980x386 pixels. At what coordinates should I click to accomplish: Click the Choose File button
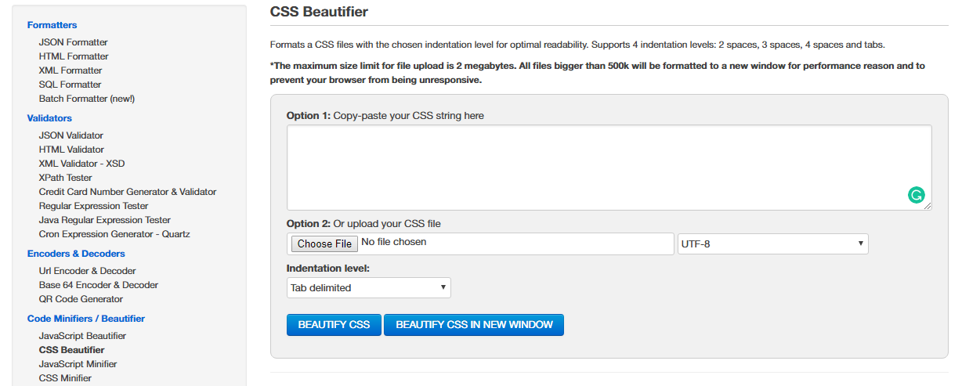coord(324,244)
